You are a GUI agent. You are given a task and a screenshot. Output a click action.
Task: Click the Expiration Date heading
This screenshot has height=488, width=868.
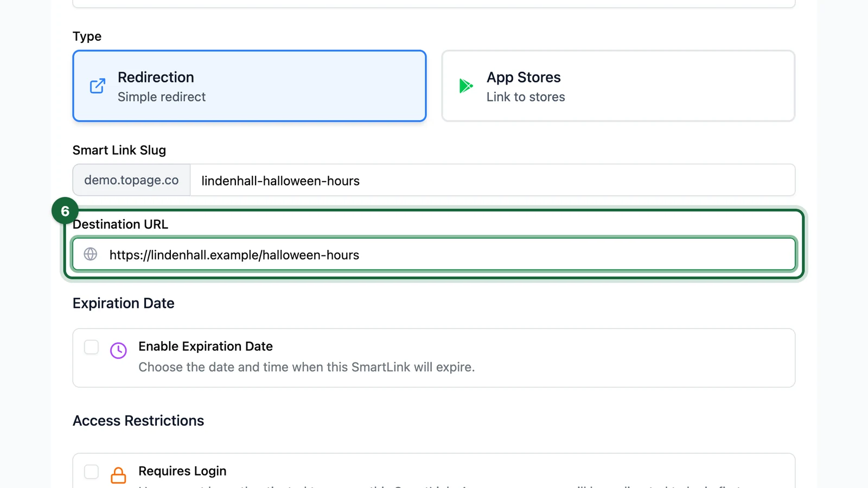pos(124,303)
